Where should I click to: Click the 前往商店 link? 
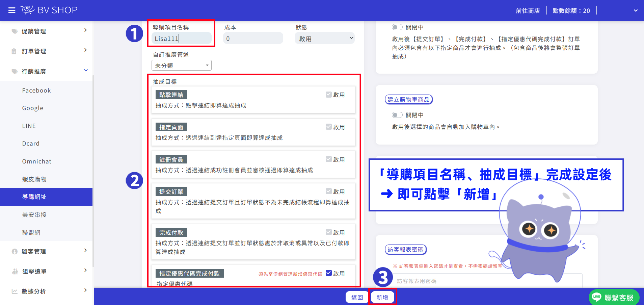pyautogui.click(x=528, y=11)
